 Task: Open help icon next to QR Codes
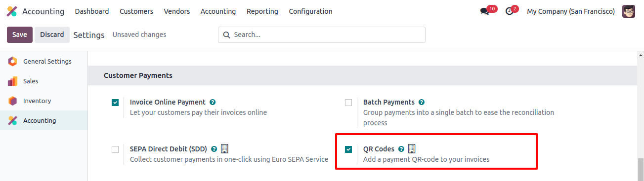(401, 149)
